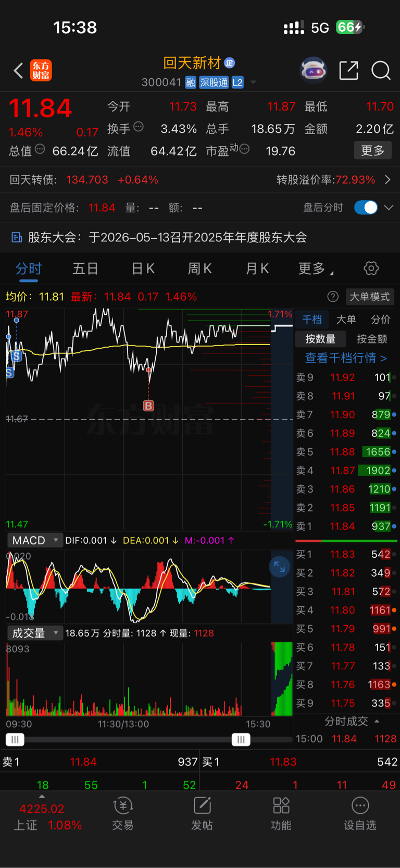Tap the bottom 买1 11.83 quote row

tap(300, 762)
